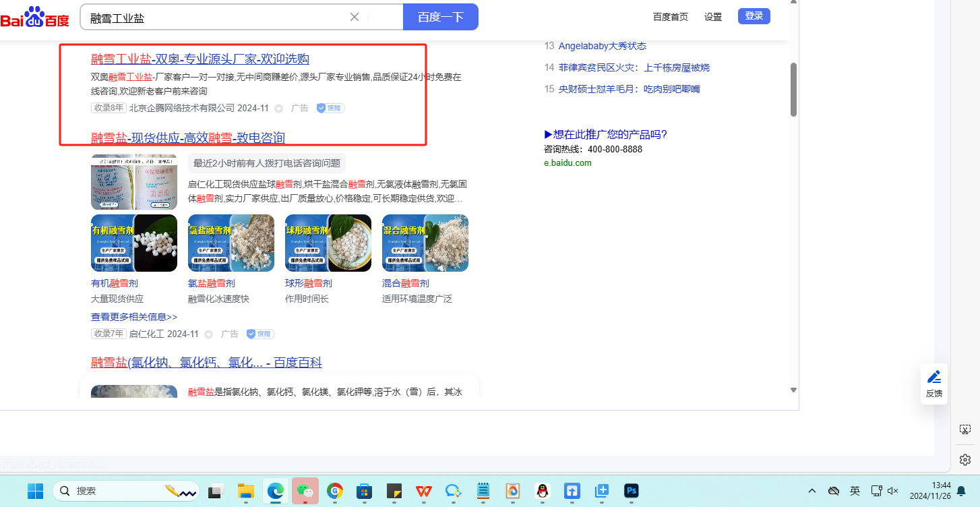The width and height of the screenshot is (980, 507).
Task: Click the 登录 login button
Action: tap(754, 16)
